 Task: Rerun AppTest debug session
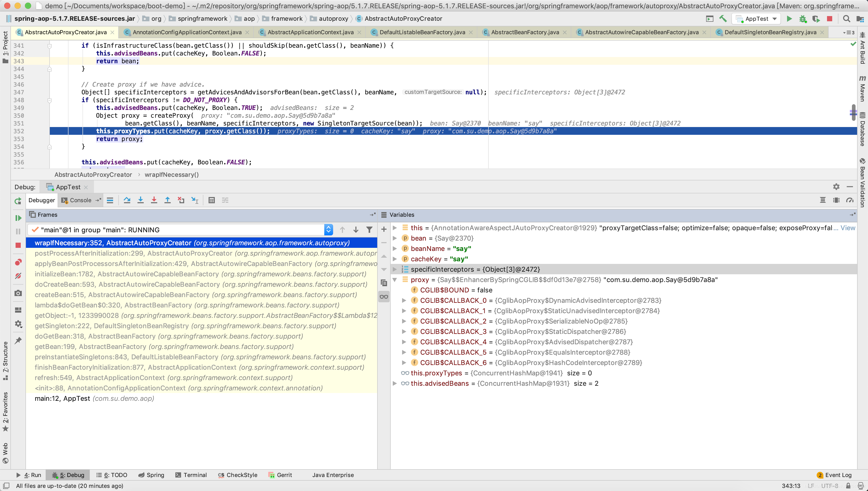point(18,201)
